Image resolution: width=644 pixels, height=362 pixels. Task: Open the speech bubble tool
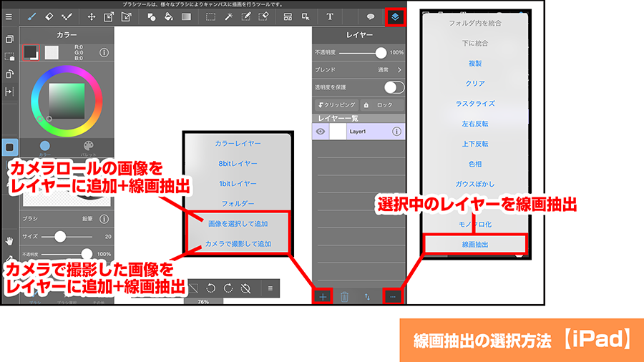point(371,17)
